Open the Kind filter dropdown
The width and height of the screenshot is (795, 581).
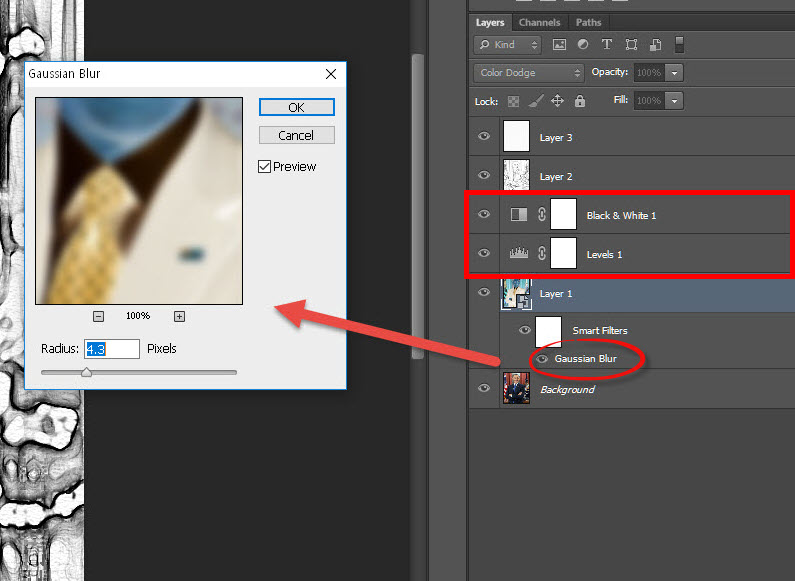pos(508,45)
